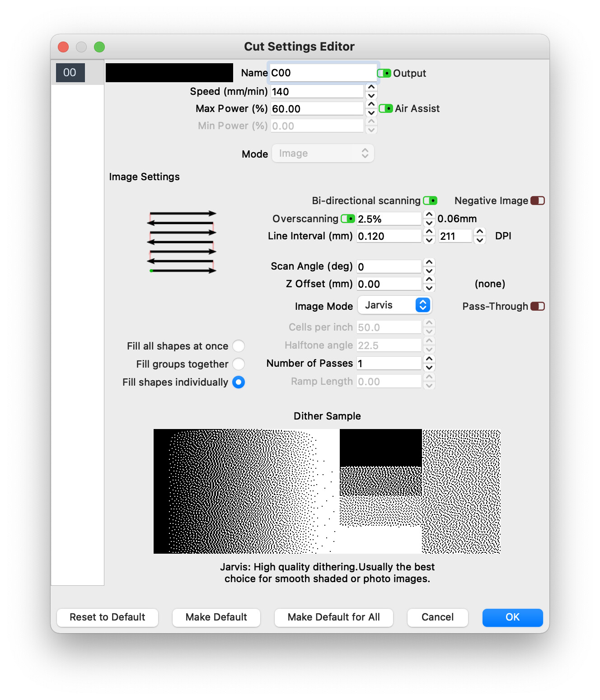Click the green zoom window button

(99, 47)
